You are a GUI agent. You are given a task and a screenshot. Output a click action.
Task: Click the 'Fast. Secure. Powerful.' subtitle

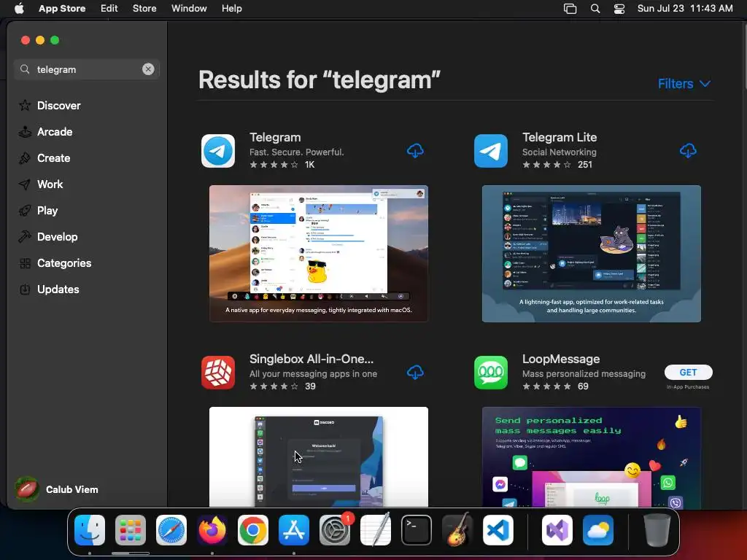(x=296, y=152)
